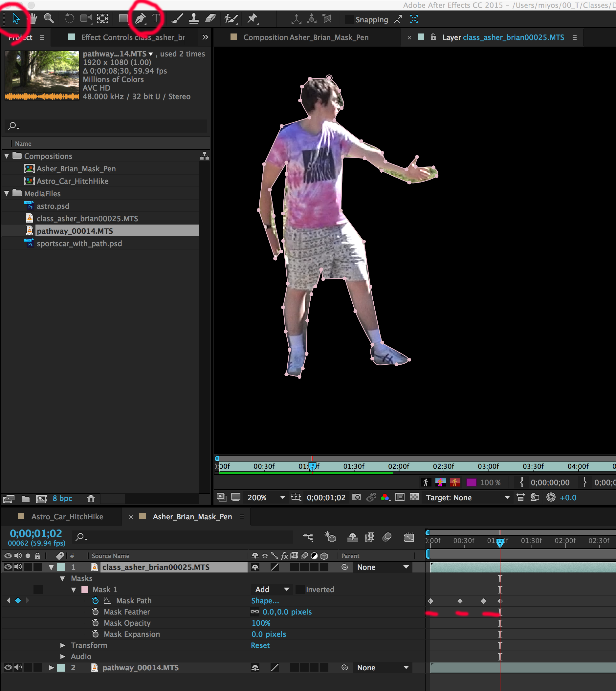This screenshot has height=691, width=616.
Task: Expand the Transform property group
Action: tap(63, 645)
